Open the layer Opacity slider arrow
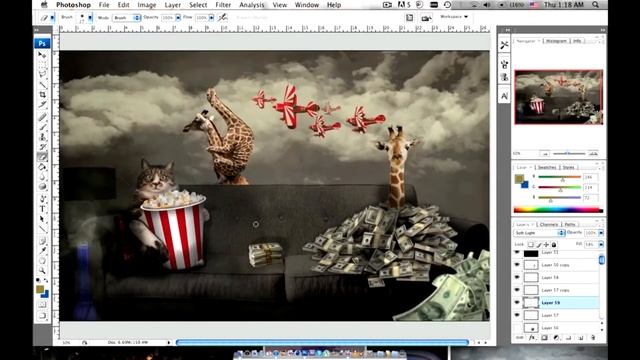640x360 pixels. pos(601,233)
